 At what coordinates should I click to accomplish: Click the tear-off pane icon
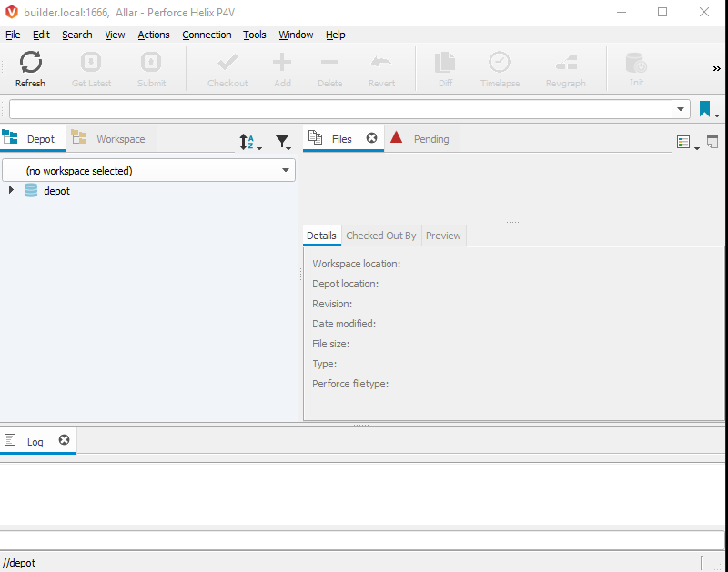(x=713, y=142)
